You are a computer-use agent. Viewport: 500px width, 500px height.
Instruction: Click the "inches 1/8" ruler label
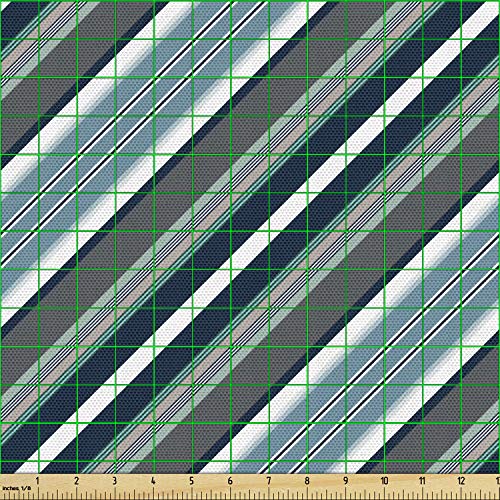pos(16,488)
